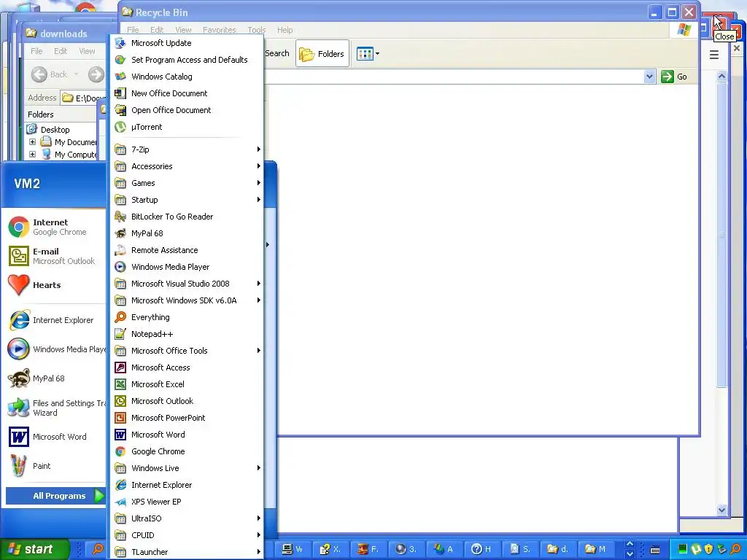Viewport: 747px width, 560px height.
Task: Expand the Accessories submenu
Action: (187, 166)
